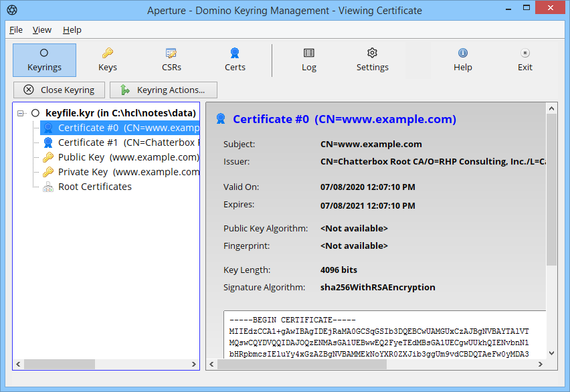Open the File menu
This screenshot has height=392, width=570.
click(16, 30)
